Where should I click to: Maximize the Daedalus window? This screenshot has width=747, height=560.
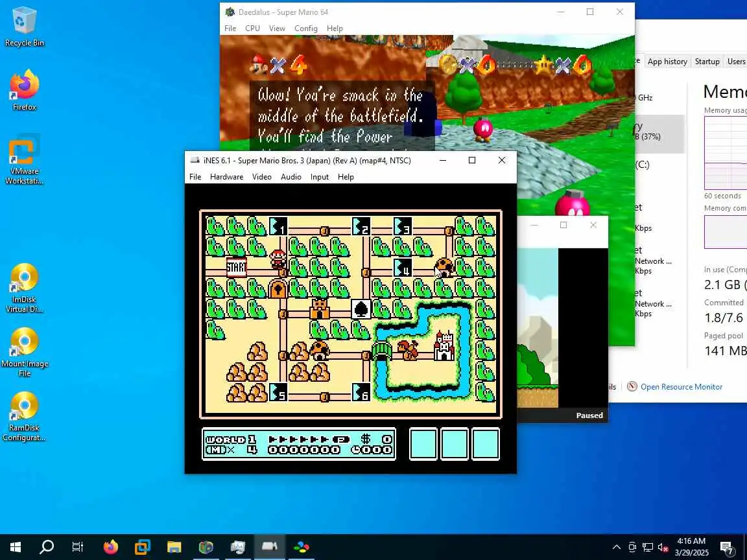coord(590,12)
